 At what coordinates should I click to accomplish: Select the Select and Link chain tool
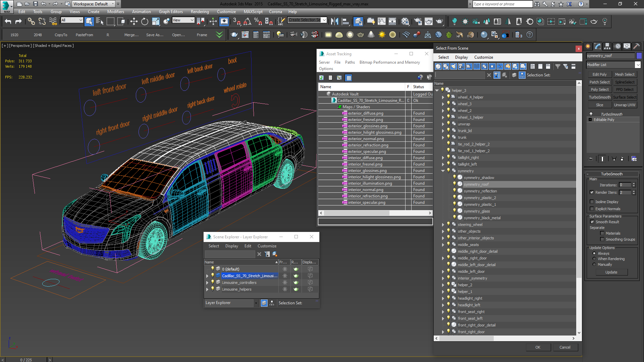click(31, 22)
